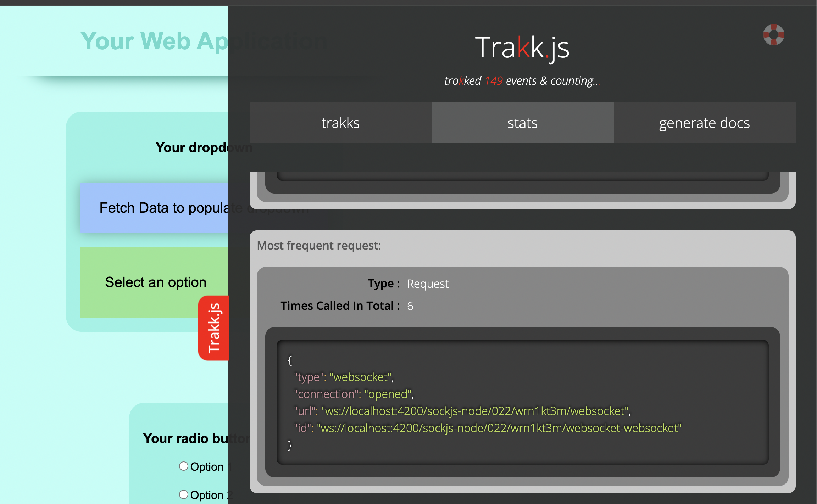Screen dimensions: 817x504
Task: Click the 'Most frequent request' heading
Action: pos(319,245)
